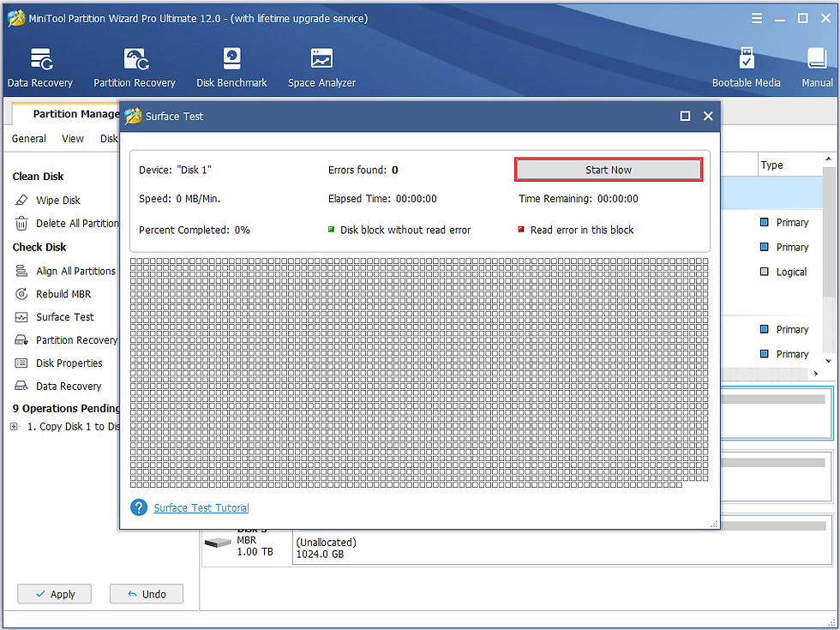Viewport: 840px width, 630px height.
Task: Click the Device "Disk 1" label
Action: [175, 170]
